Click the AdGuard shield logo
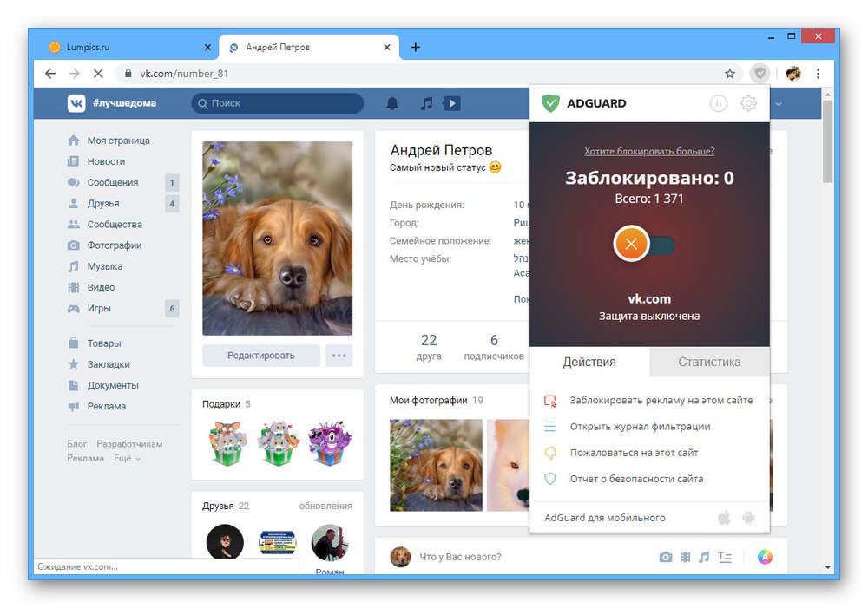 point(550,103)
